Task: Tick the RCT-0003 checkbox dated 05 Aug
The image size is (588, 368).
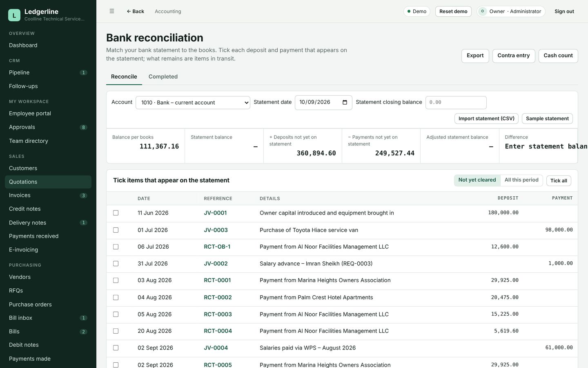Action: 116,314
